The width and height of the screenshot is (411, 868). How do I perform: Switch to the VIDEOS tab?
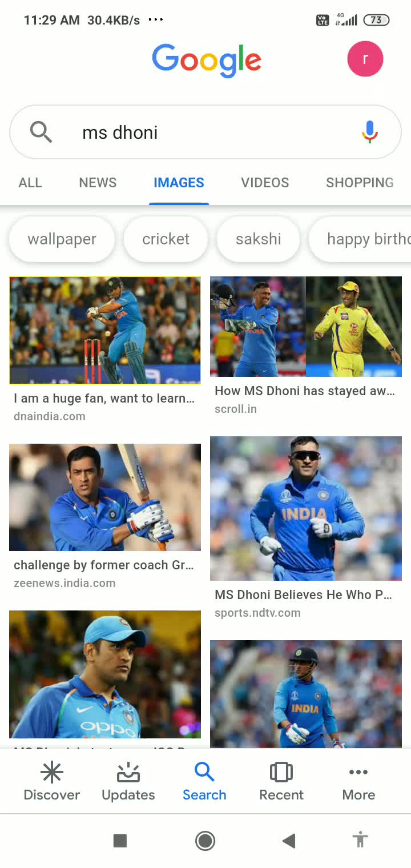click(x=265, y=183)
